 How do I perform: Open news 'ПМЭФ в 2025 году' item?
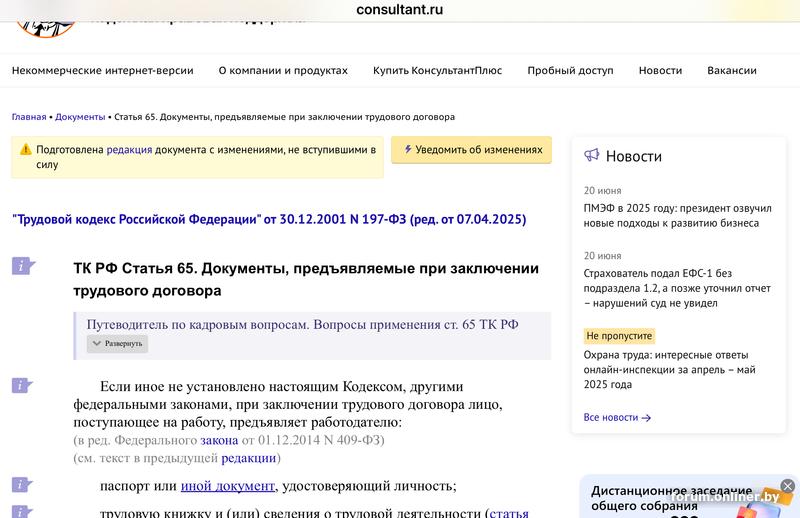(x=678, y=215)
